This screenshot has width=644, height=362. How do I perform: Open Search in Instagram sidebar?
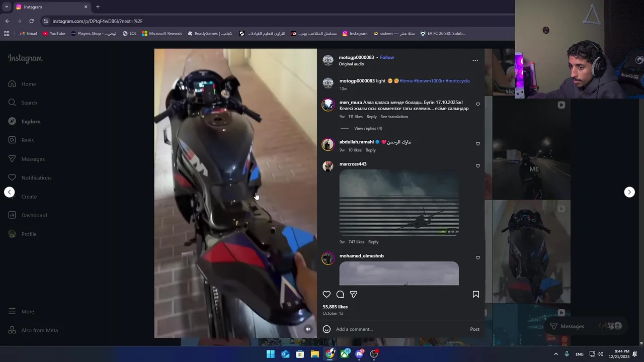23,103
